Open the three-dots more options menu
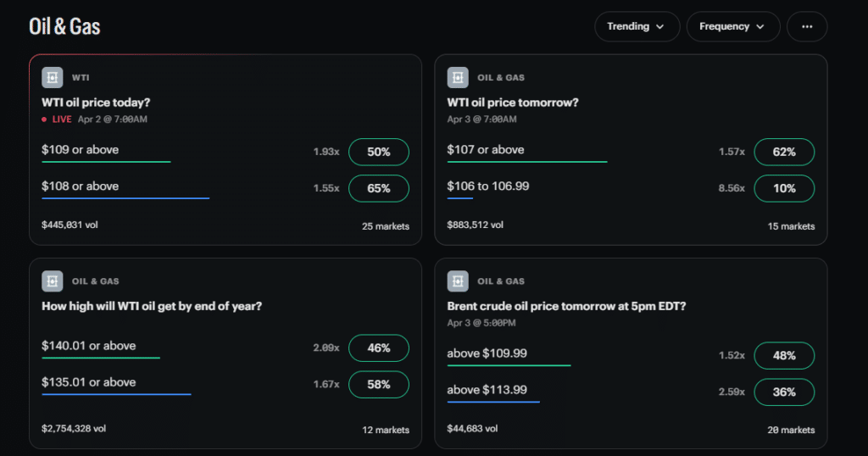The height and width of the screenshot is (456, 868). coord(806,26)
